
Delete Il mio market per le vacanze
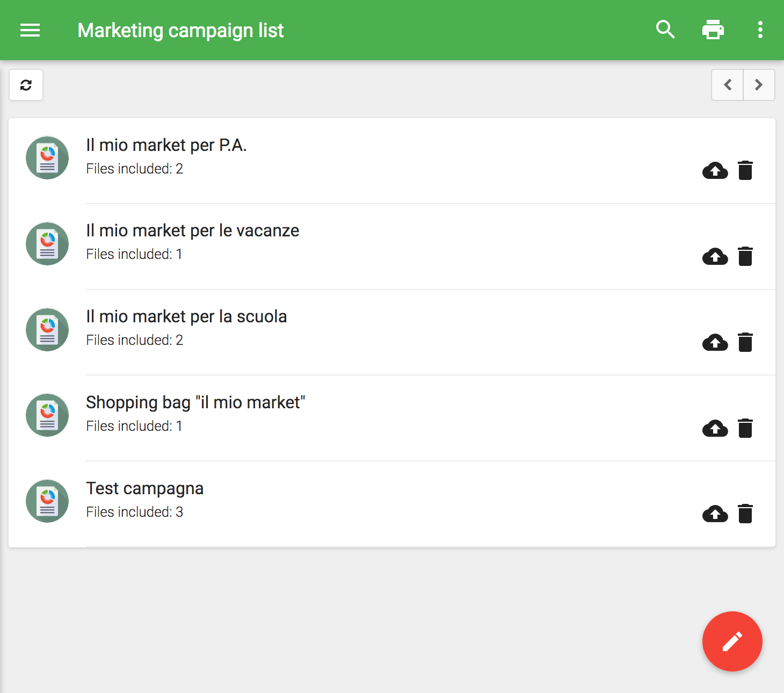pos(745,256)
